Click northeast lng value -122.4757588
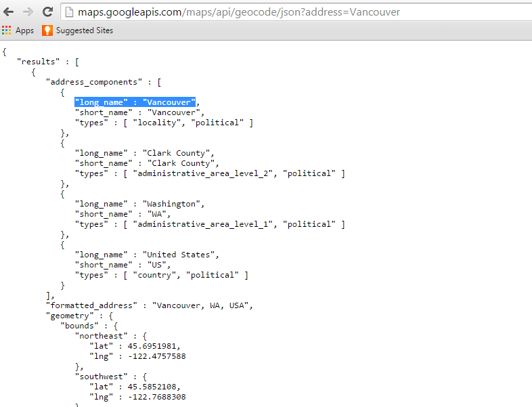The image size is (532, 407). click(x=157, y=356)
